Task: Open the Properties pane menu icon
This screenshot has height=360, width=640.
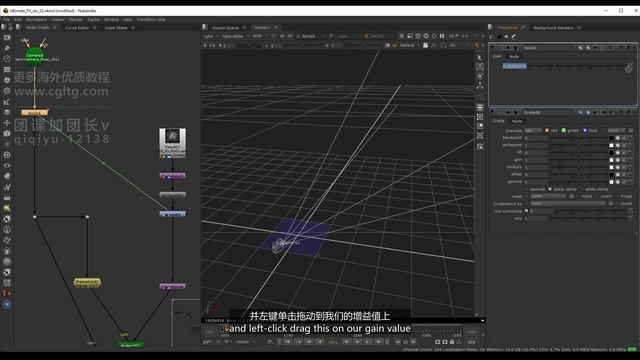Action: (491, 27)
